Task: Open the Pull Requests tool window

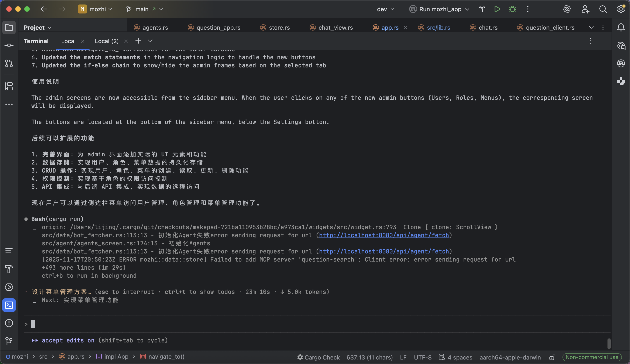Action: 9,63
